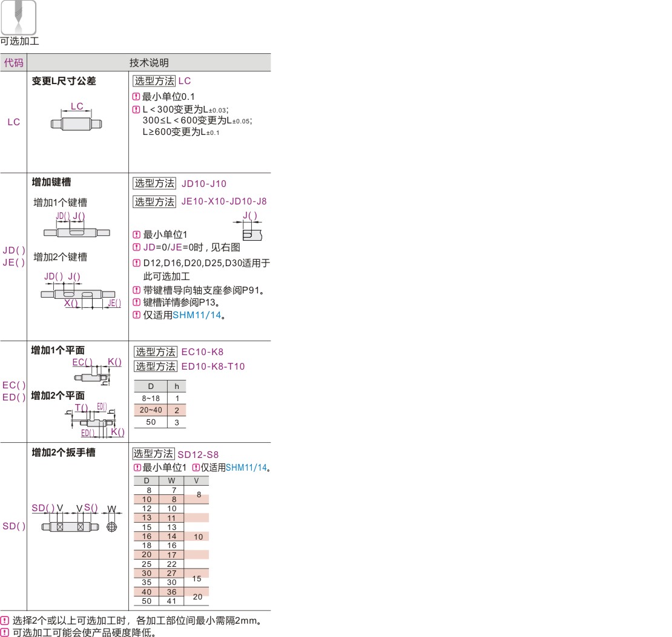Click the drill icon above 可选加工
The width and height of the screenshot is (672, 637).
pos(18,17)
